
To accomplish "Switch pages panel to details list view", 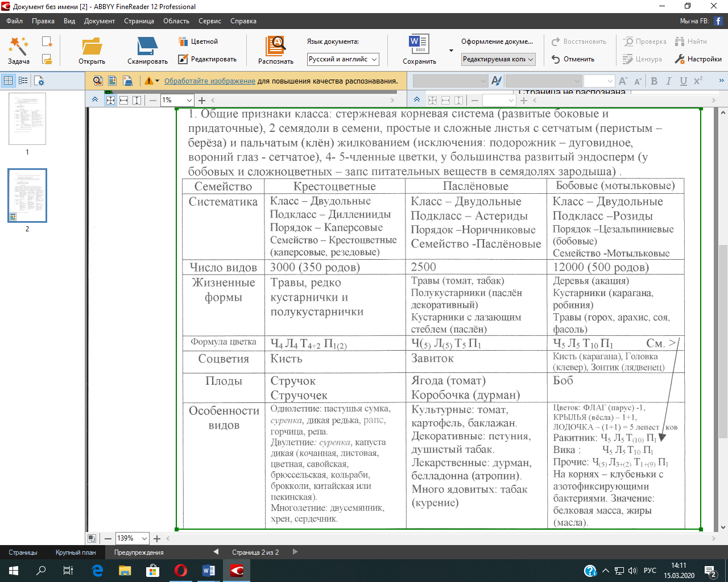I will click(23, 81).
